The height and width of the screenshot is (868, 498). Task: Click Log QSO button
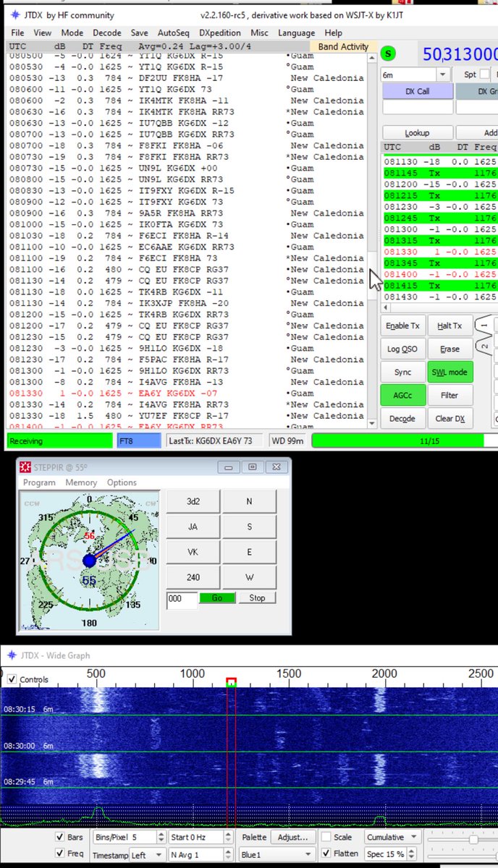coord(402,349)
